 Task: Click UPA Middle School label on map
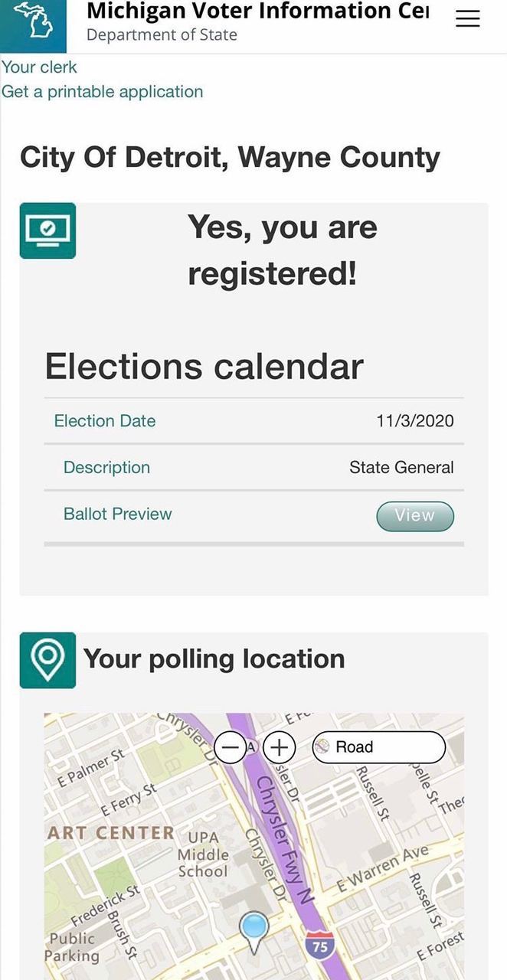click(203, 854)
